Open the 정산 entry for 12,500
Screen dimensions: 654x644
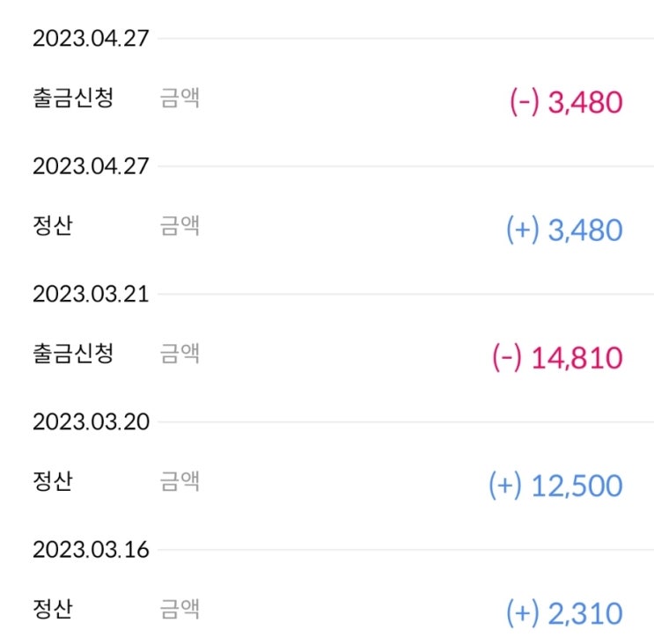coord(53,480)
